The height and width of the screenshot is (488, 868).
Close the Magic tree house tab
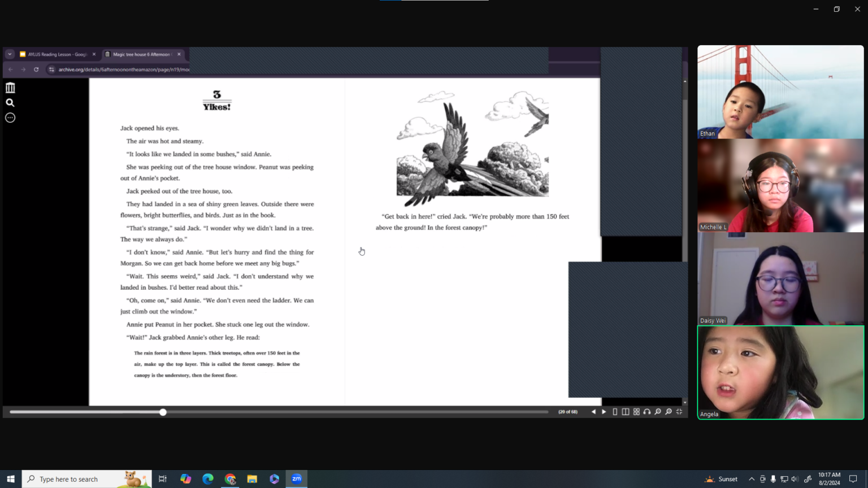click(x=179, y=54)
